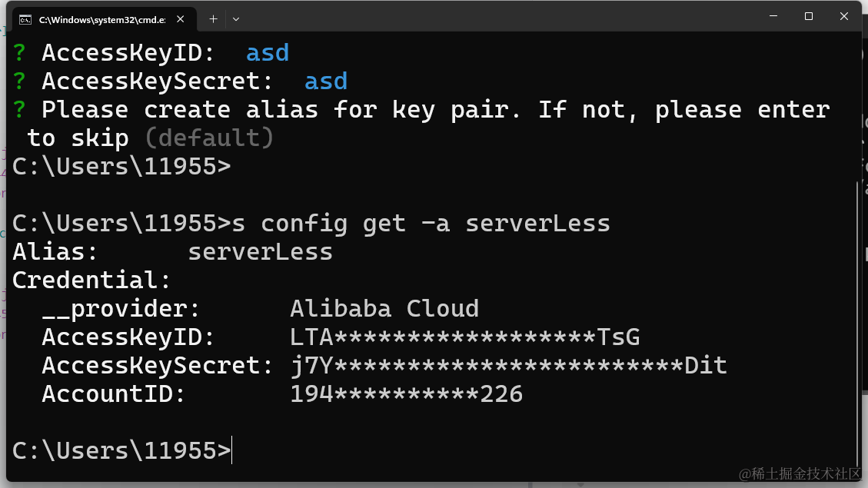The image size is (868, 488).
Task: Click the cmd.exe icon on the tab
Action: tap(25, 18)
